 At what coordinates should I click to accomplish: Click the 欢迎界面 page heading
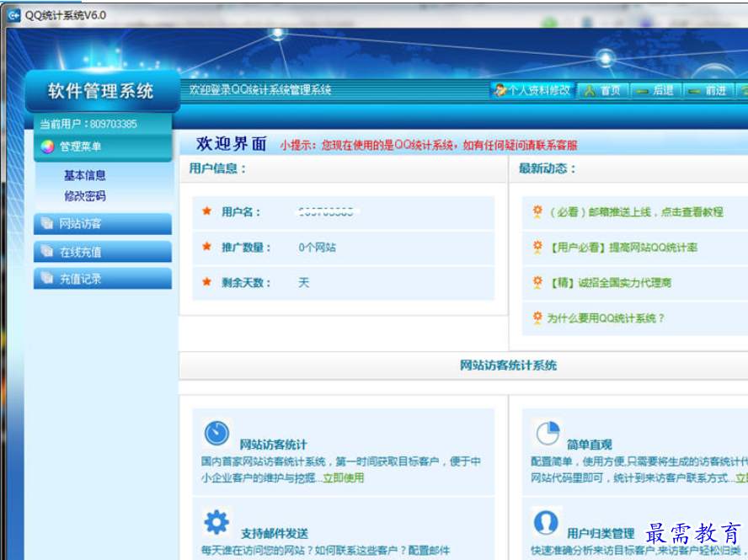tap(232, 143)
